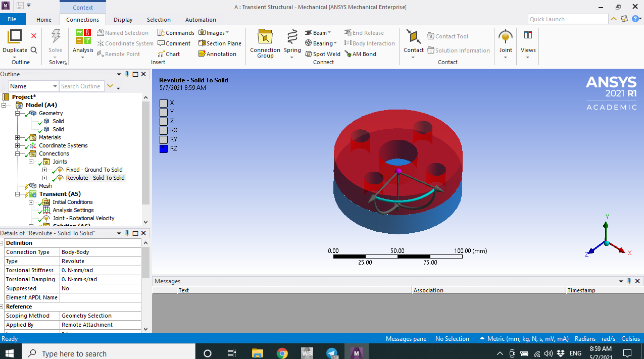Screen dimensions: 644x359
Task: Open File Explorer from the taskbar
Action: pos(258,353)
